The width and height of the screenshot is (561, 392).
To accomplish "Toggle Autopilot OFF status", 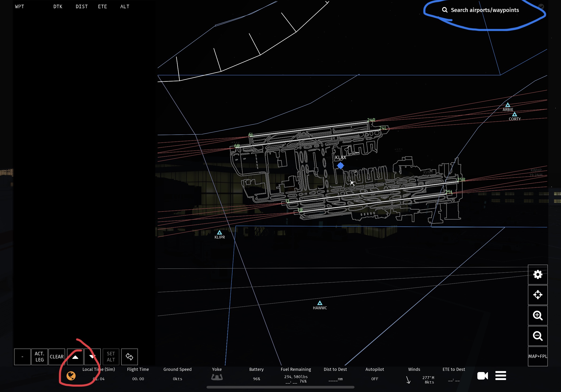I will [374, 379].
